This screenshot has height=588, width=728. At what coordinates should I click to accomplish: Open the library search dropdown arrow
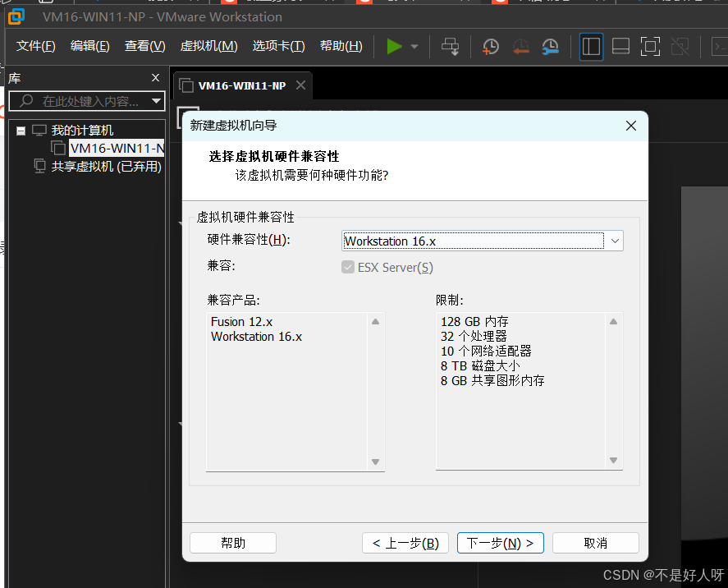(x=157, y=101)
